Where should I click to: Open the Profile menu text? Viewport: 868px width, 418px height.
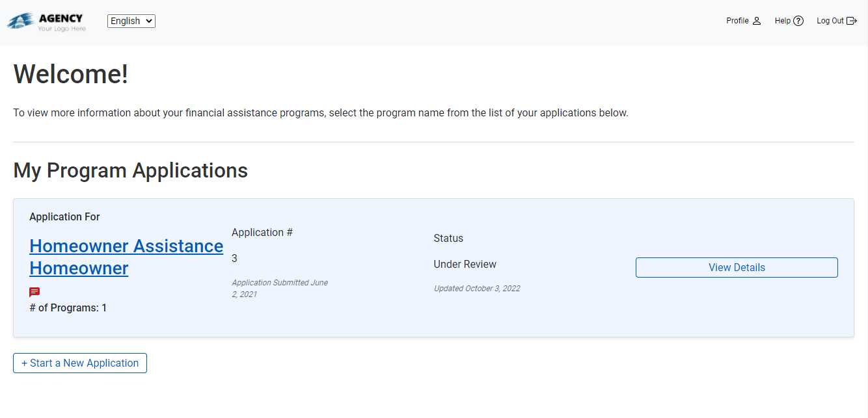click(x=737, y=21)
